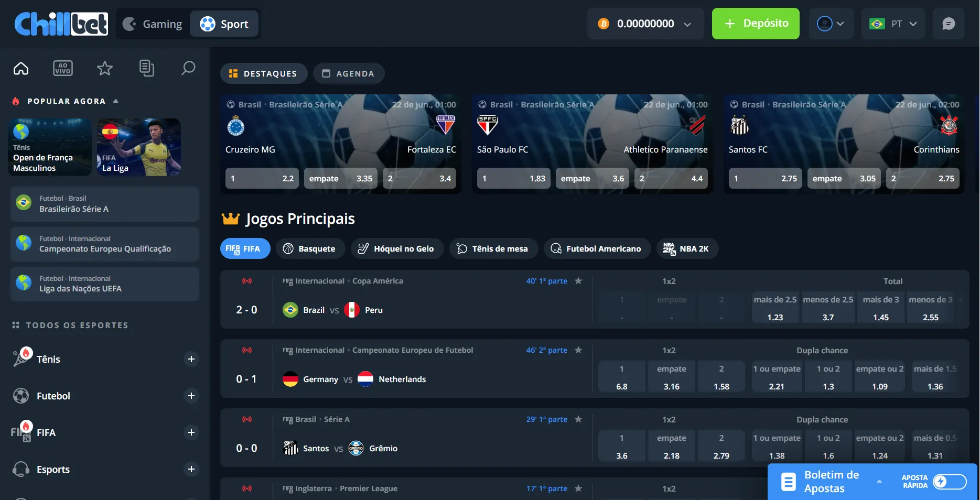Favorite the Santos vs Grêmio match star

pyautogui.click(x=578, y=419)
